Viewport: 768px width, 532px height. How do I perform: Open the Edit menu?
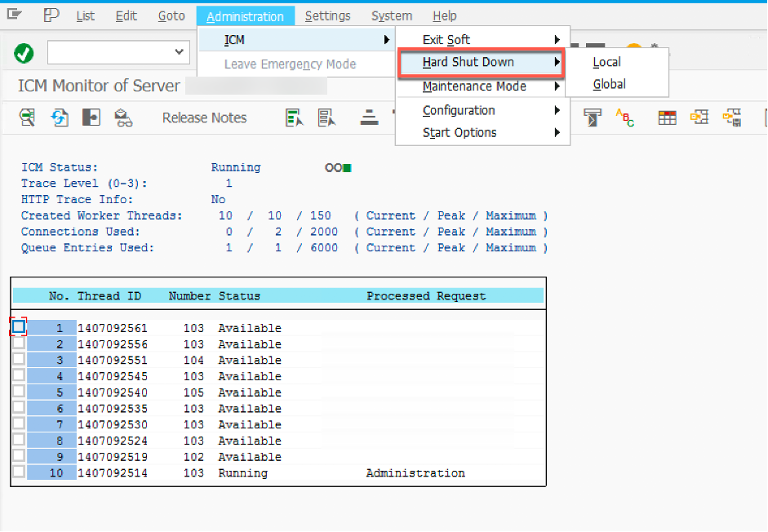pos(126,16)
